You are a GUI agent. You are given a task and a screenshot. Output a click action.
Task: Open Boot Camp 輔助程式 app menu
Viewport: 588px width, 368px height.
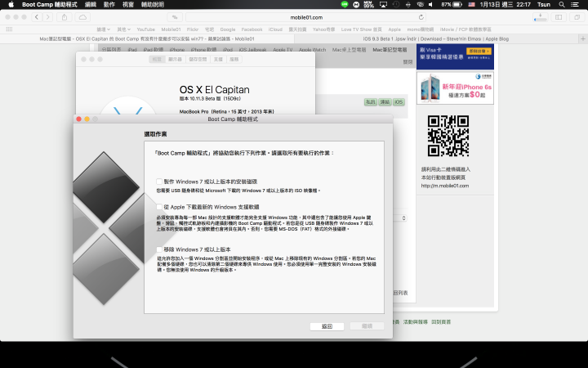point(50,5)
